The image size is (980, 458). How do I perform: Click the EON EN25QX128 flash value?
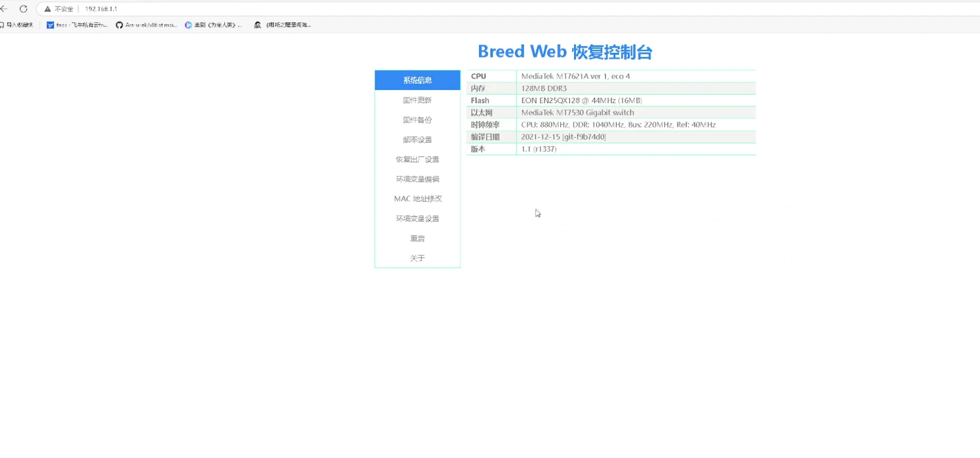click(582, 100)
